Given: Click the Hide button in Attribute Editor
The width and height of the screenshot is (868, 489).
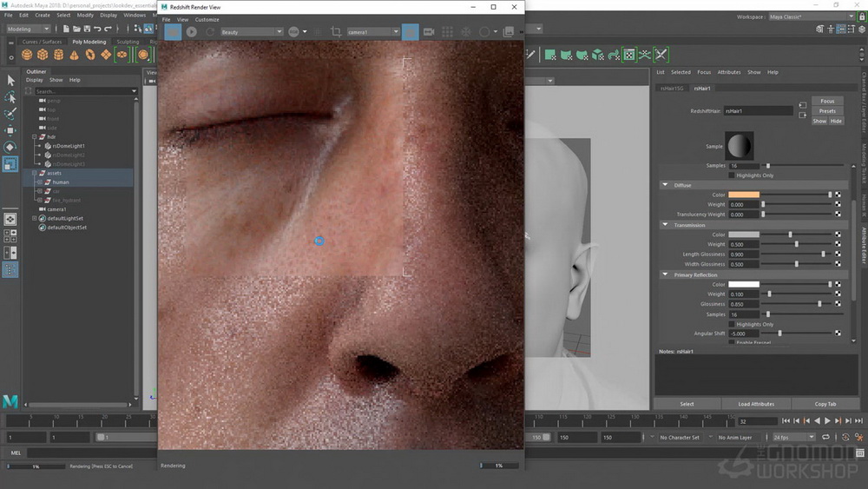Looking at the screenshot, I should [836, 122].
